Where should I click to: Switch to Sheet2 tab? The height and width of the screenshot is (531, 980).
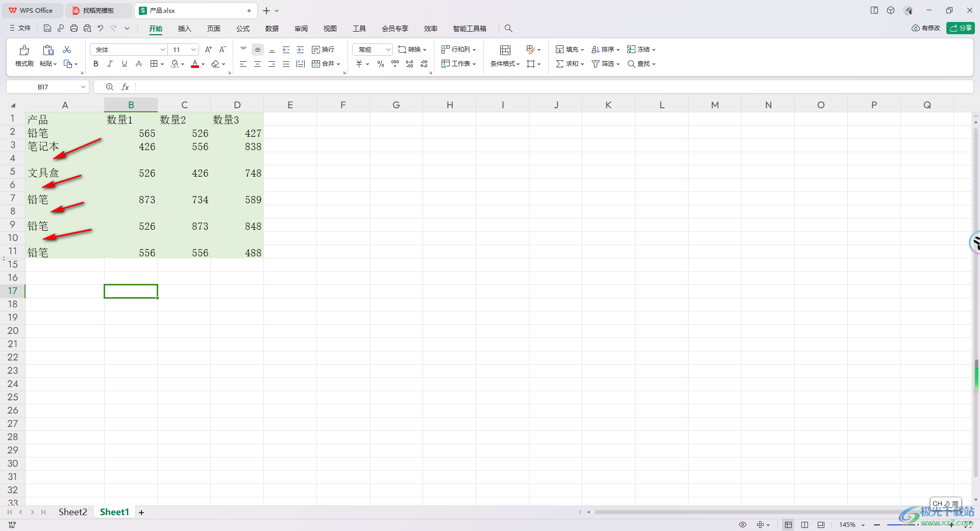[72, 512]
